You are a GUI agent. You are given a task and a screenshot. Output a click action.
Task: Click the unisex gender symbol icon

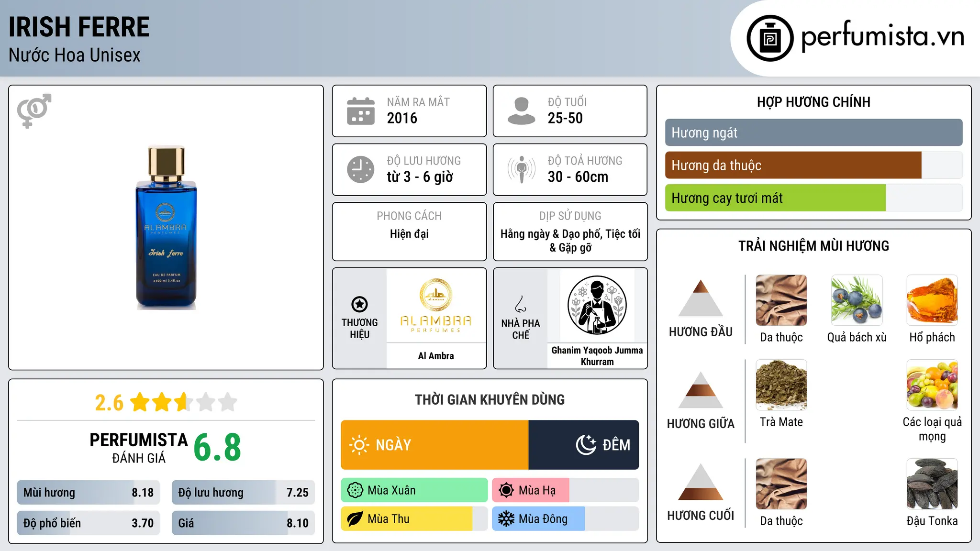(34, 110)
